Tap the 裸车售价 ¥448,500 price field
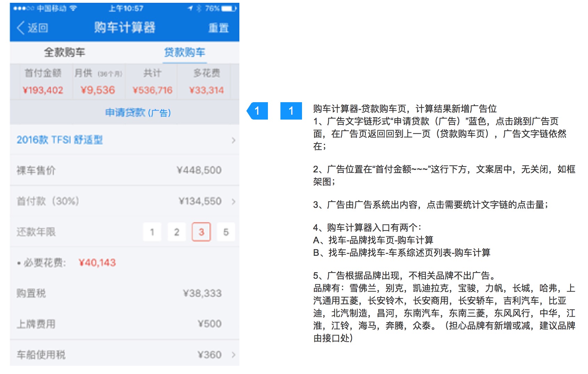The height and width of the screenshot is (374, 588). pos(199,170)
